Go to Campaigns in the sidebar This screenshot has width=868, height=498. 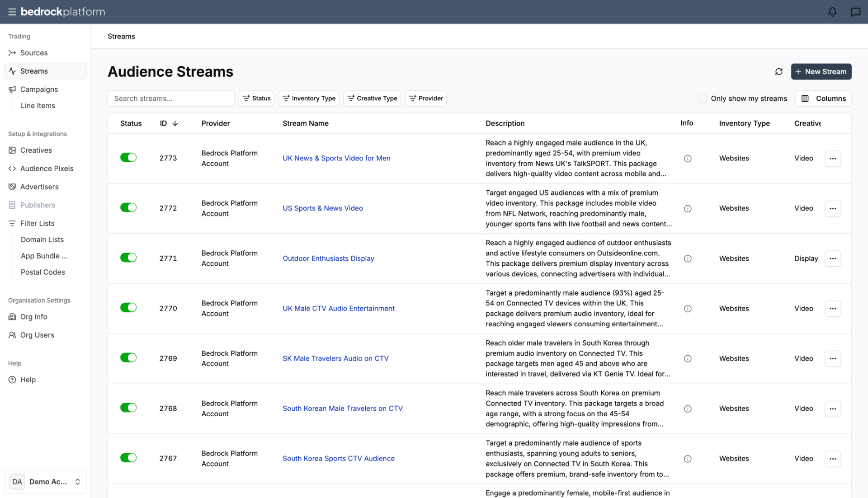point(39,89)
